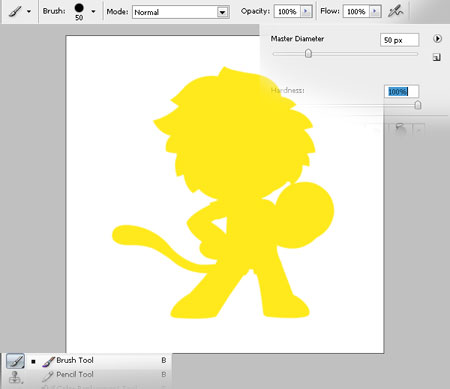Expand the tool preset dropdown arrow
450x389 pixels.
(x=29, y=12)
